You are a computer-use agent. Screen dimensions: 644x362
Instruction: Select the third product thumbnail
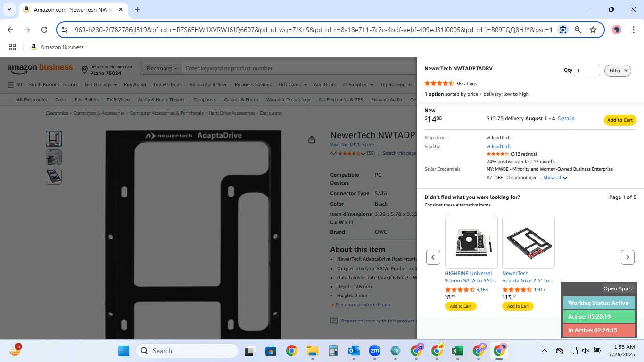tap(54, 176)
